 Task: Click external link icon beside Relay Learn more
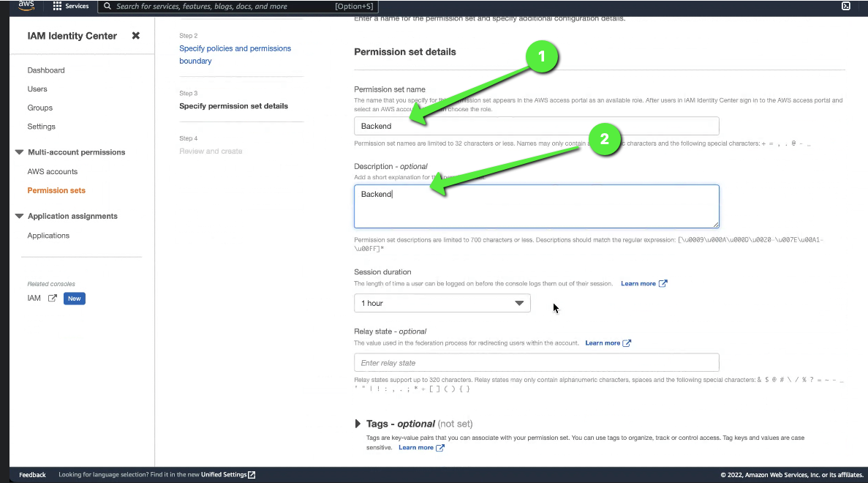[627, 343]
